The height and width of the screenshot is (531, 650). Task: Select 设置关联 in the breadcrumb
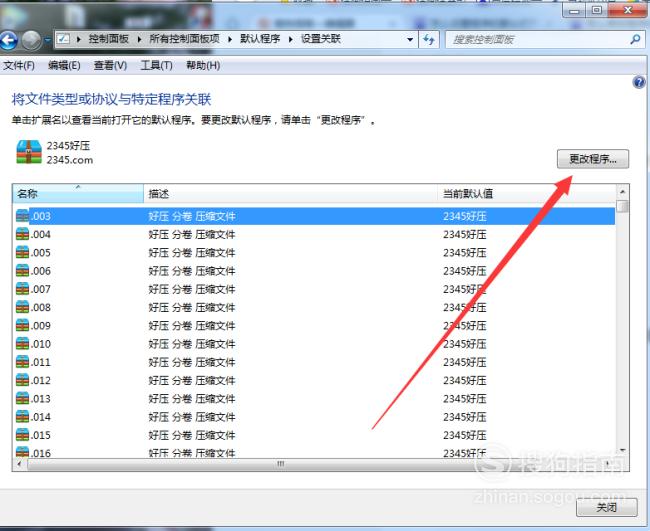(320, 39)
